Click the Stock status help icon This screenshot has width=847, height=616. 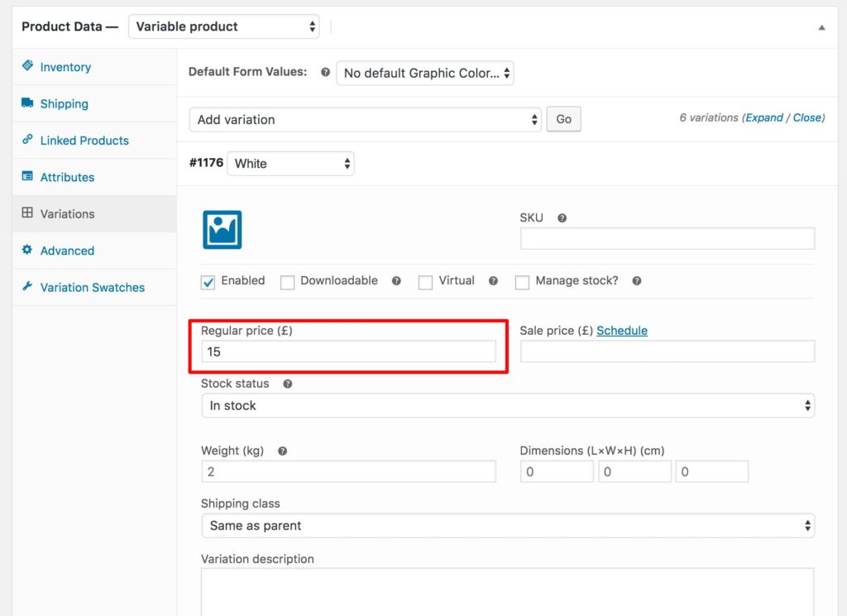[288, 384]
